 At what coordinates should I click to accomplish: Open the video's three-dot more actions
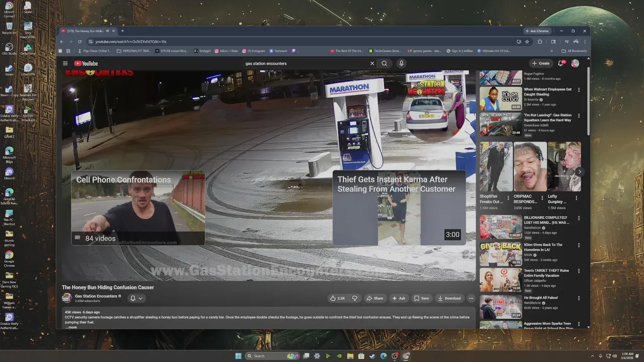471,298
